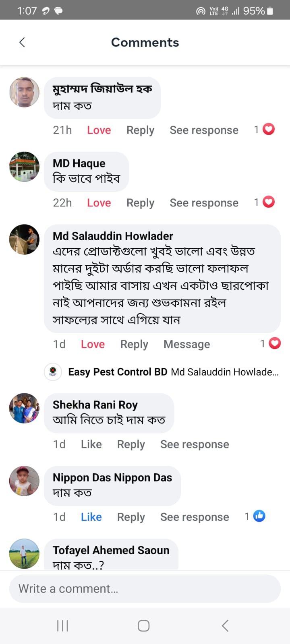The image size is (290, 644).
Task: Message Md Salauddin Howlader
Action: pyautogui.click(x=187, y=344)
